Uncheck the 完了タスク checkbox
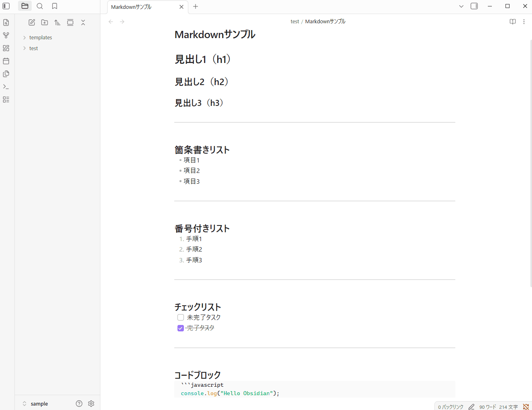 180,328
